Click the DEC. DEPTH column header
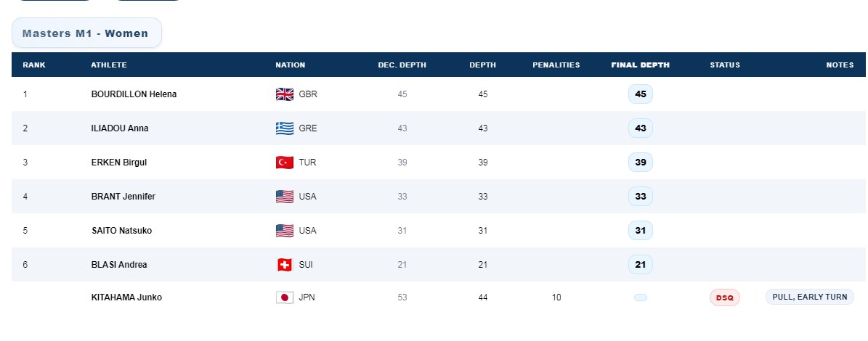The height and width of the screenshot is (341, 868). coord(402,65)
